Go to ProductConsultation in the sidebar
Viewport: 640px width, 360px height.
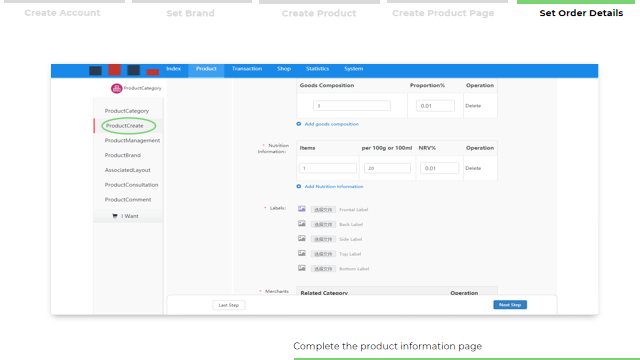(x=131, y=185)
